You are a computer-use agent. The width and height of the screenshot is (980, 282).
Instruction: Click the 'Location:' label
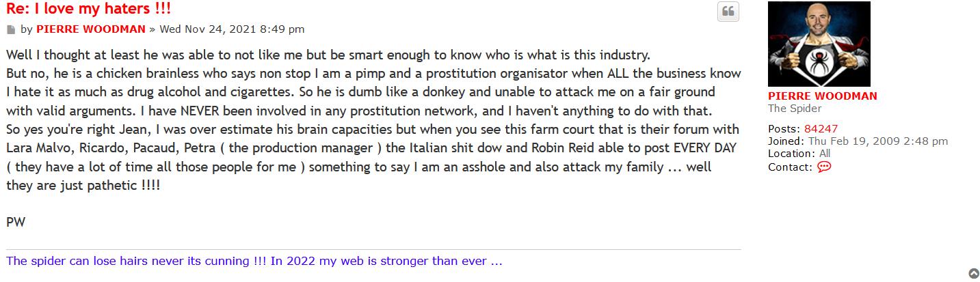791,154
